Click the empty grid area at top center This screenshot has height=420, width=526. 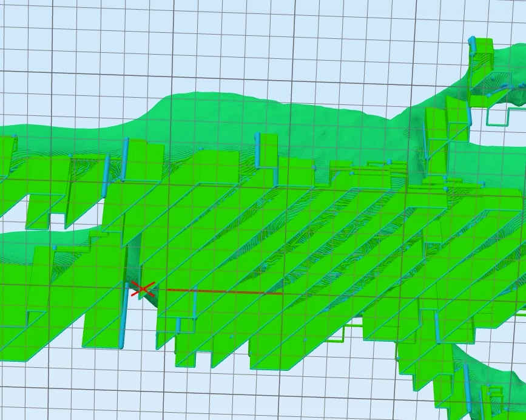coord(261,42)
